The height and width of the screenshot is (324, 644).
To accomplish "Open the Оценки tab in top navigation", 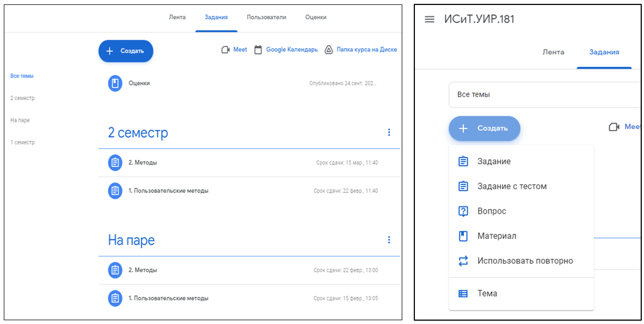I will (316, 18).
